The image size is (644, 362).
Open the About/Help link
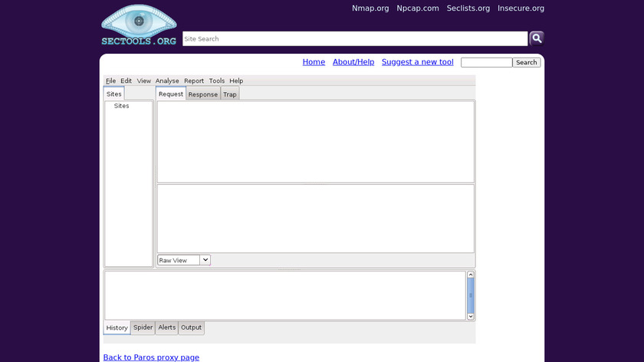click(x=353, y=62)
